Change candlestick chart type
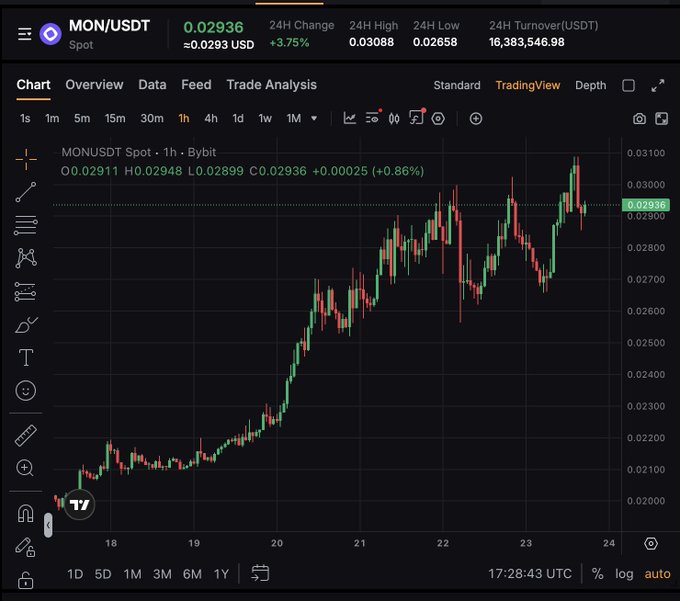The width and height of the screenshot is (680, 601). [394, 118]
